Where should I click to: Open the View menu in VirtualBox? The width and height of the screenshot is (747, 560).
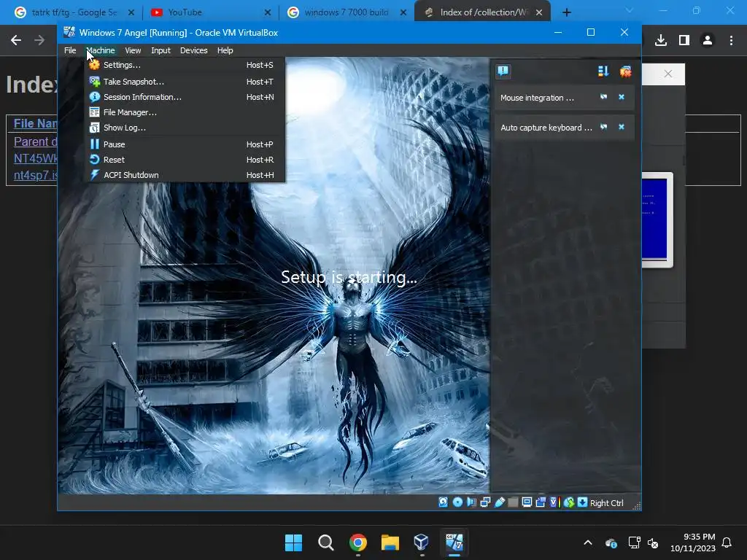[133, 50]
